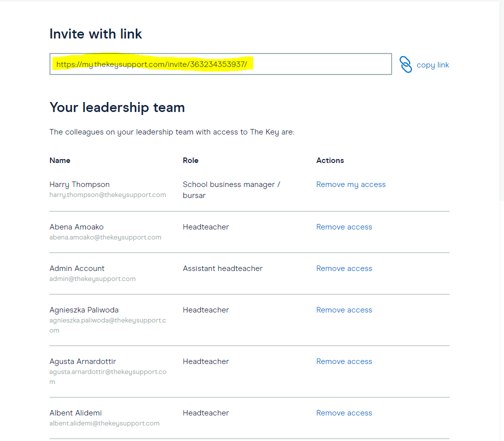Click the chain link icon
The height and width of the screenshot is (441, 504).
point(405,64)
